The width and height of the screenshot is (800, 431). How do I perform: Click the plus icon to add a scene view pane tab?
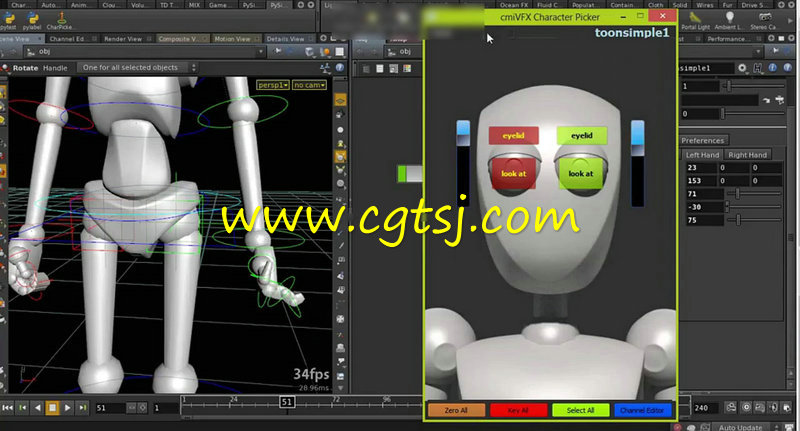coord(323,38)
